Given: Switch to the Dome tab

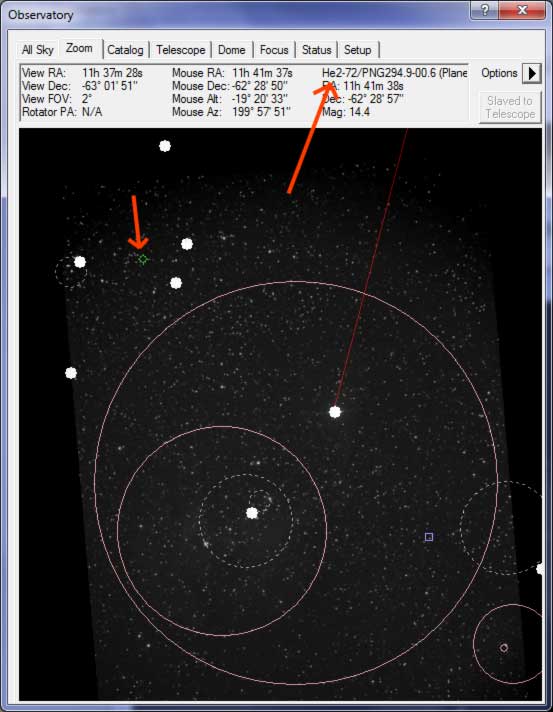Looking at the screenshot, I should pos(232,49).
